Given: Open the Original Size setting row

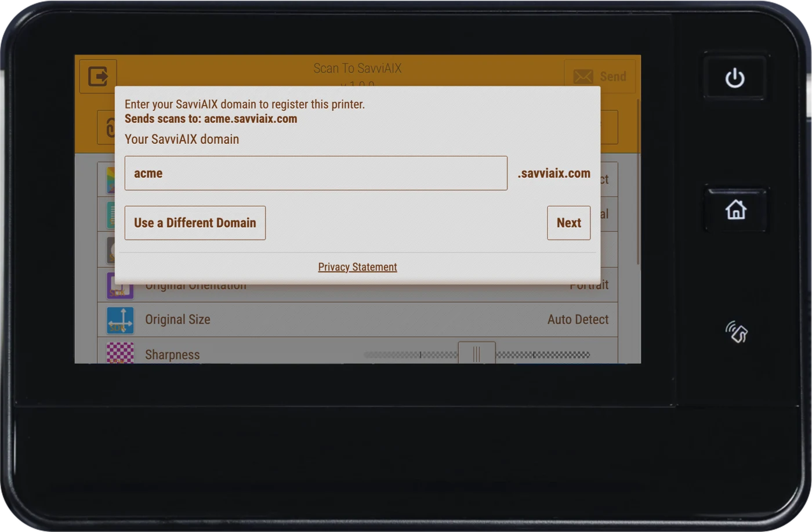Looking at the screenshot, I should click(x=357, y=320).
